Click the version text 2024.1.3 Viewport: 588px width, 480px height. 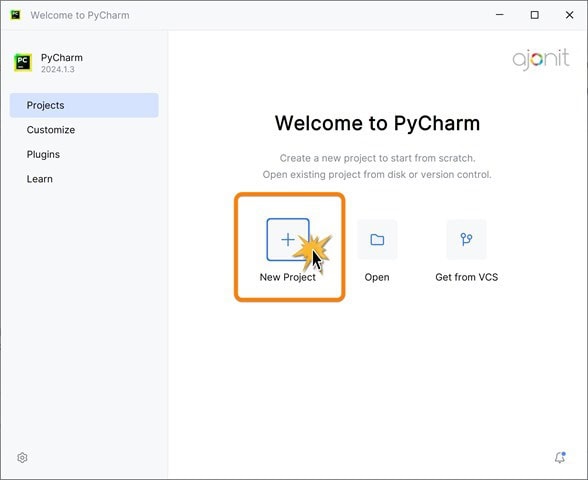click(58, 69)
